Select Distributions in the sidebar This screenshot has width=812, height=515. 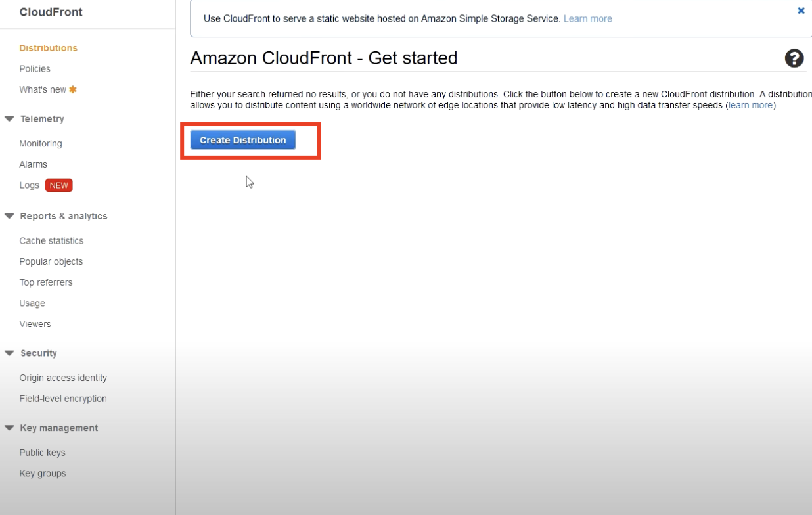(48, 48)
